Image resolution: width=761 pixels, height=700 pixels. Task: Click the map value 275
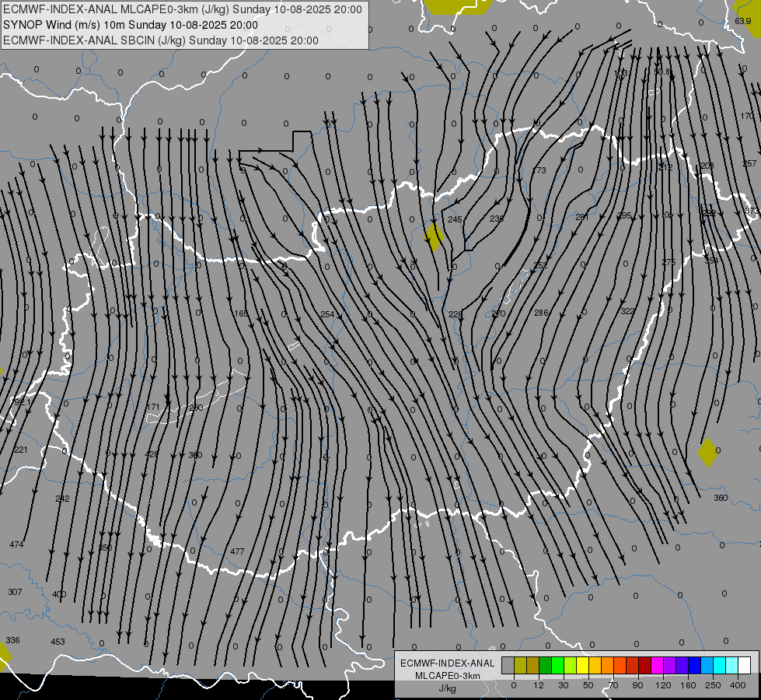pyautogui.click(x=668, y=262)
